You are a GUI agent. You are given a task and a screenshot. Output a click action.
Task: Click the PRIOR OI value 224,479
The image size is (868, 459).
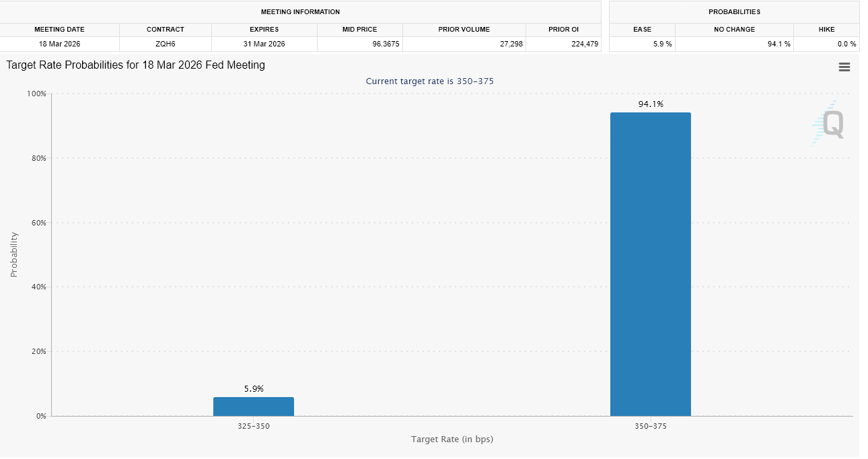coord(563,44)
